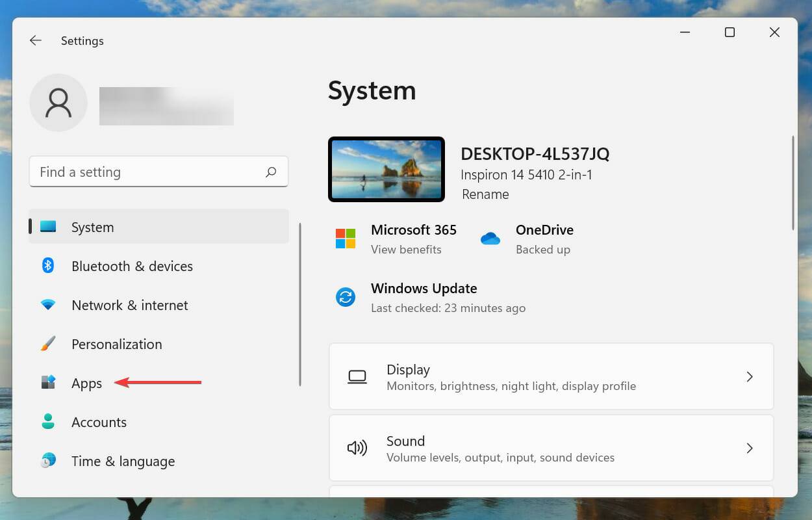Click the desktop wallpaper thumbnail
Image resolution: width=812 pixels, height=520 pixels.
(x=387, y=169)
